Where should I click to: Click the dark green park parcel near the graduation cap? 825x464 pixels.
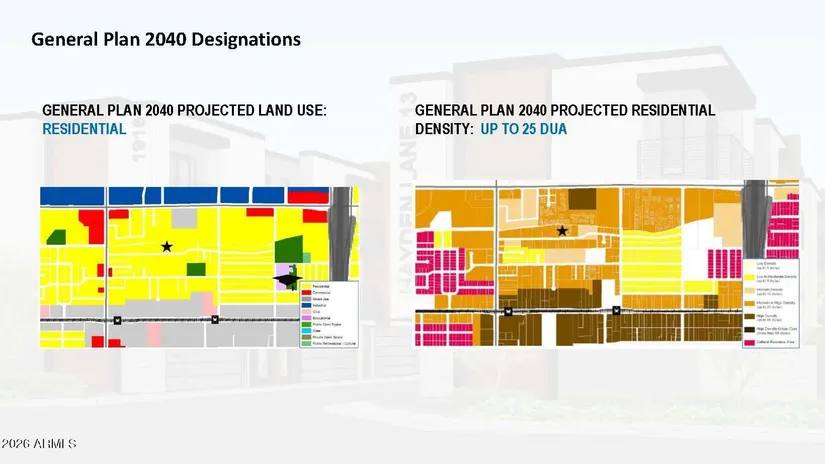[x=289, y=248]
